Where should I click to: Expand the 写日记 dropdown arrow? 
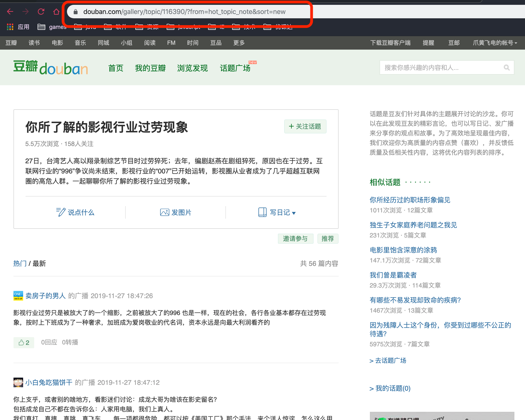294,213
